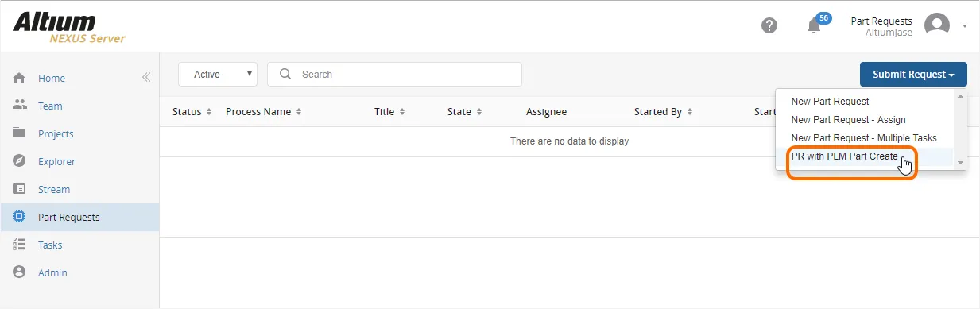Click the dropdown list scrollbar down arrow

pos(960,162)
